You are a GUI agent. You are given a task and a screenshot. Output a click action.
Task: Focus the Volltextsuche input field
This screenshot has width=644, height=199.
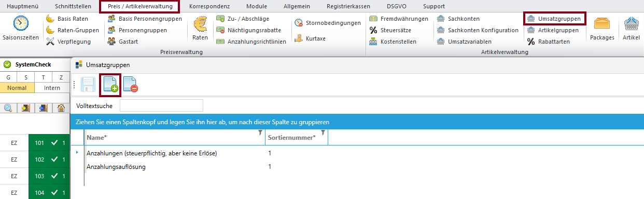(x=161, y=105)
